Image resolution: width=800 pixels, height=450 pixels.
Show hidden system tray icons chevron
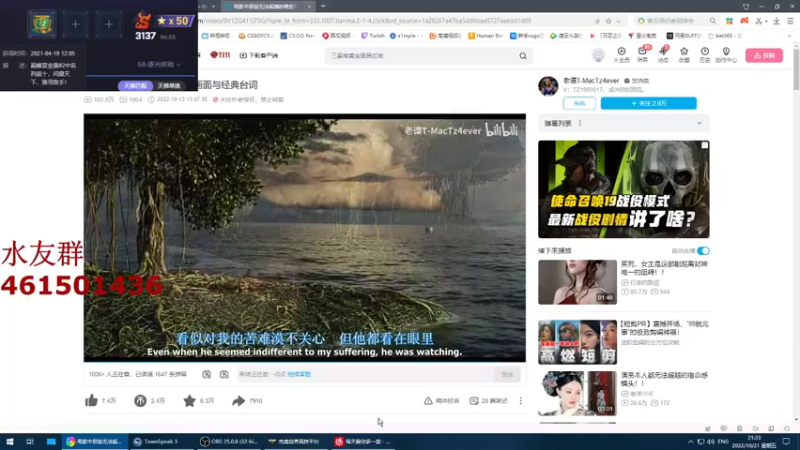(x=690, y=442)
